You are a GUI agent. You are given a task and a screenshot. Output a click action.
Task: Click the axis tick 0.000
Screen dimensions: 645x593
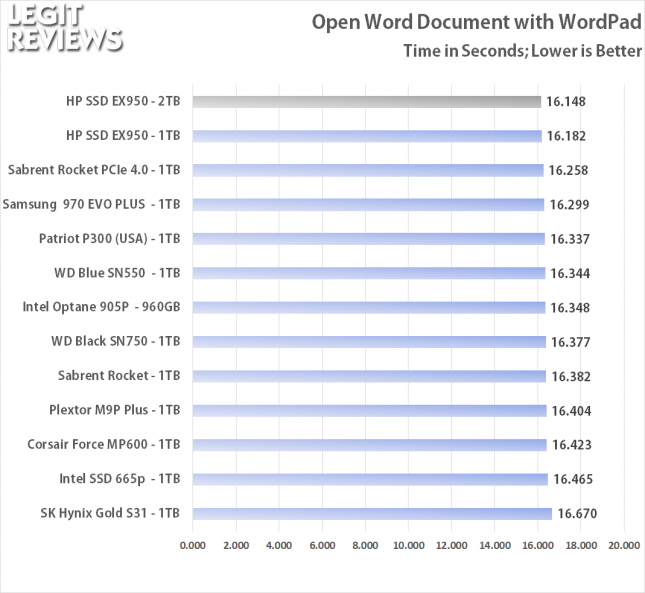click(x=193, y=546)
